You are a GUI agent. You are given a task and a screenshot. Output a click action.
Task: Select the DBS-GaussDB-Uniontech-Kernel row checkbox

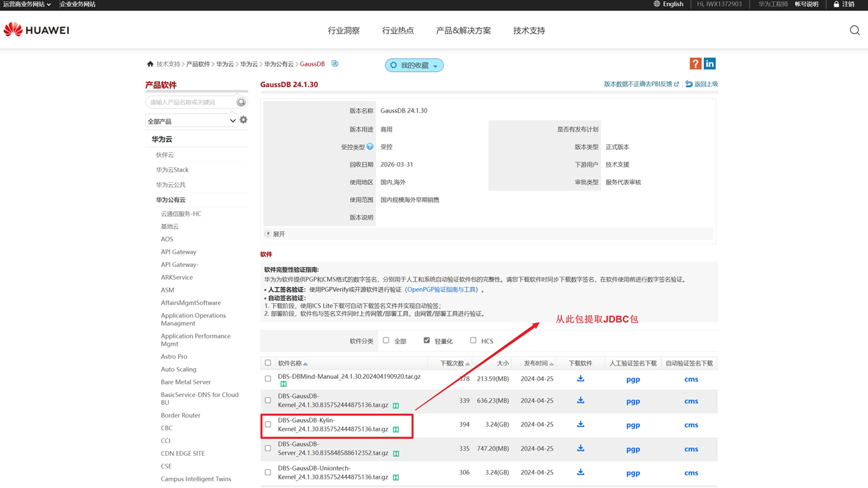coord(268,473)
